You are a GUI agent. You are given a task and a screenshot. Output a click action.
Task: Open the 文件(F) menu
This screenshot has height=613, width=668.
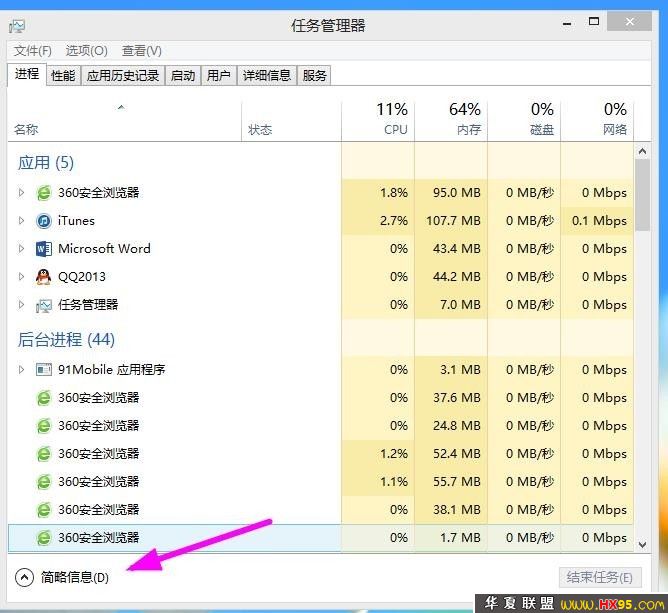pos(33,51)
